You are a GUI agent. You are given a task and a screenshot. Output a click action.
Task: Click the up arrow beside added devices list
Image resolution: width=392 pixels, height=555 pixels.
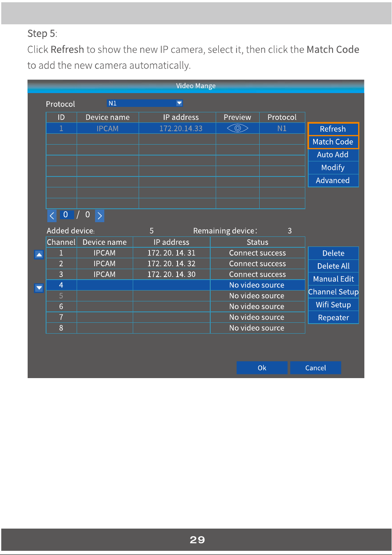click(x=39, y=254)
